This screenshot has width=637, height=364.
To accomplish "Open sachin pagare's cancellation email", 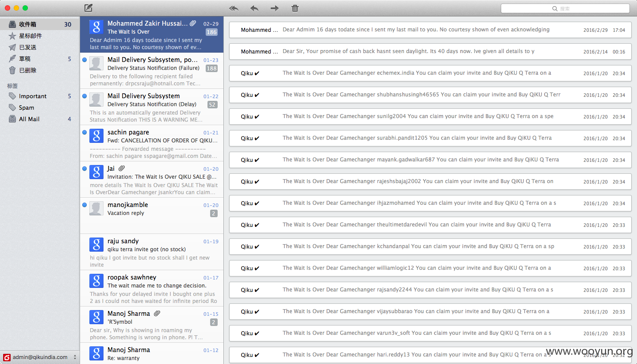I will point(152,143).
